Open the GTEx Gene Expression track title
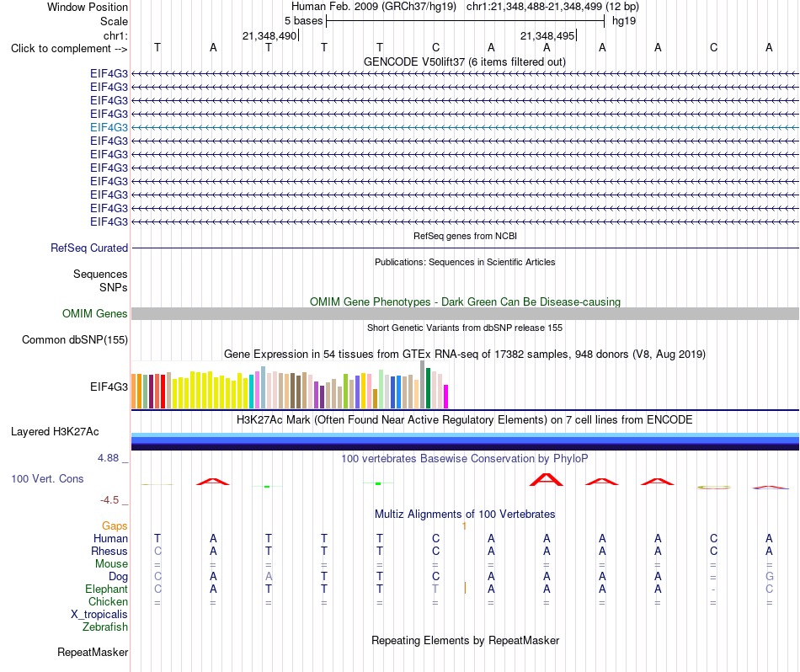800x672 pixels. pos(465,355)
